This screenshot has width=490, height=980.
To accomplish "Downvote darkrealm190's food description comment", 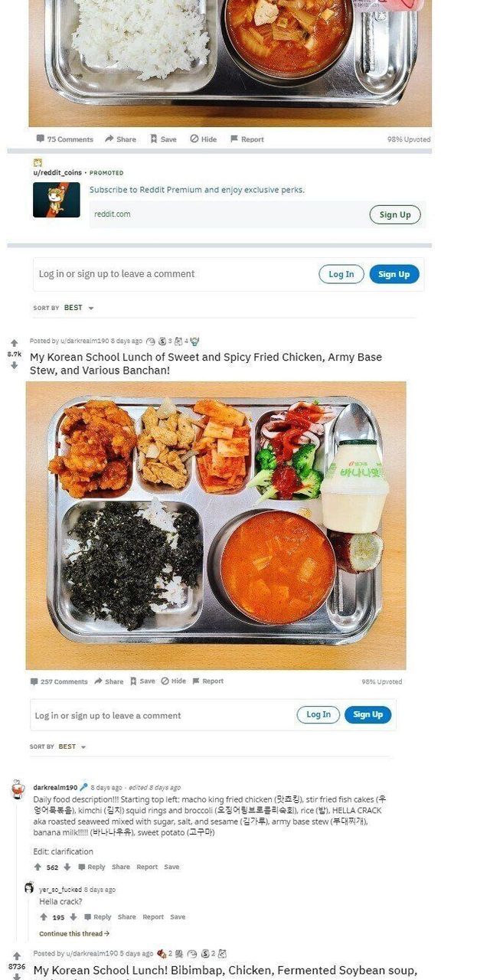I will (67, 867).
